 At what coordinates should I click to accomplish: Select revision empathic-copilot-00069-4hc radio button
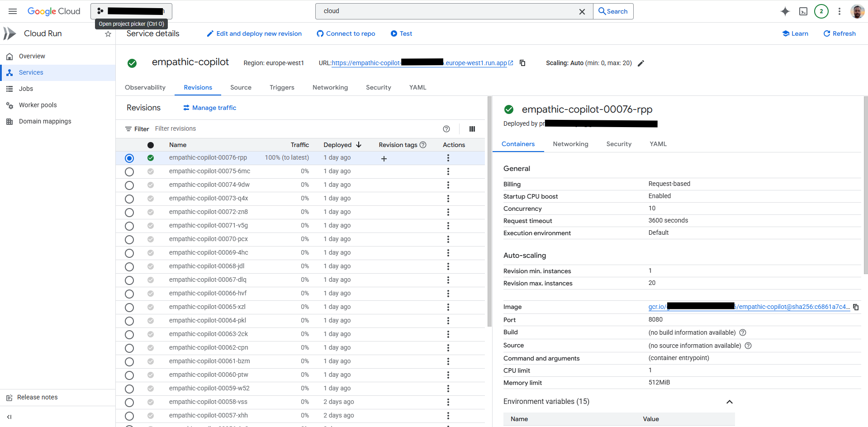tap(129, 253)
